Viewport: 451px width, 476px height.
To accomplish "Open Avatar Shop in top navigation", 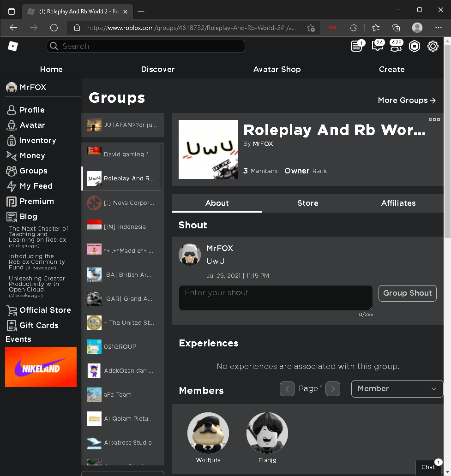I will pos(277,69).
